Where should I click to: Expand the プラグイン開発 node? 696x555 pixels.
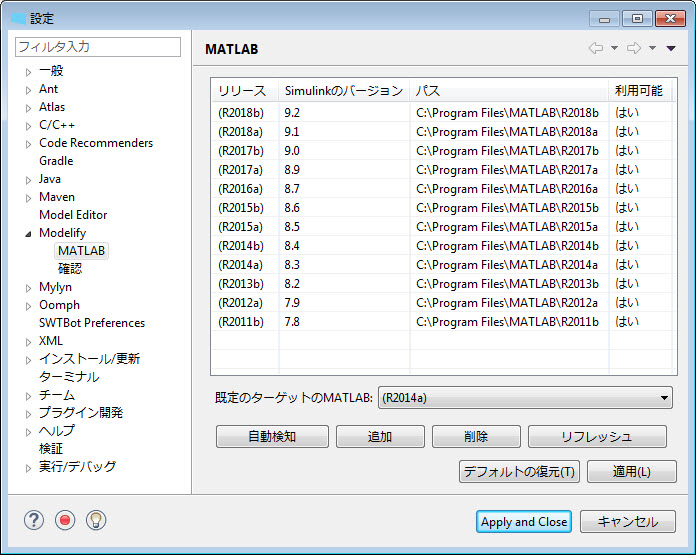point(28,414)
